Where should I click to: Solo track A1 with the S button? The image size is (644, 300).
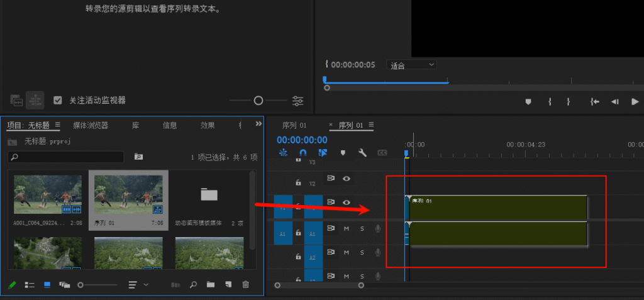pyautogui.click(x=362, y=228)
